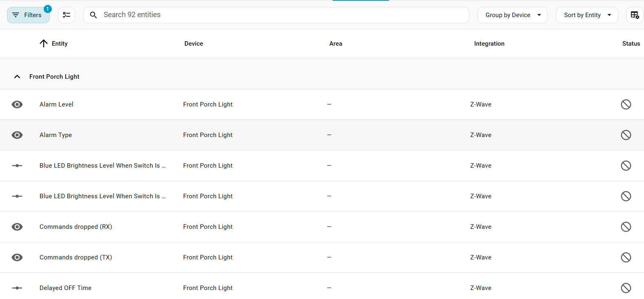Click the disabled status icon for Alarm Type
Image resolution: width=644 pixels, height=299 pixels.
pos(626,135)
